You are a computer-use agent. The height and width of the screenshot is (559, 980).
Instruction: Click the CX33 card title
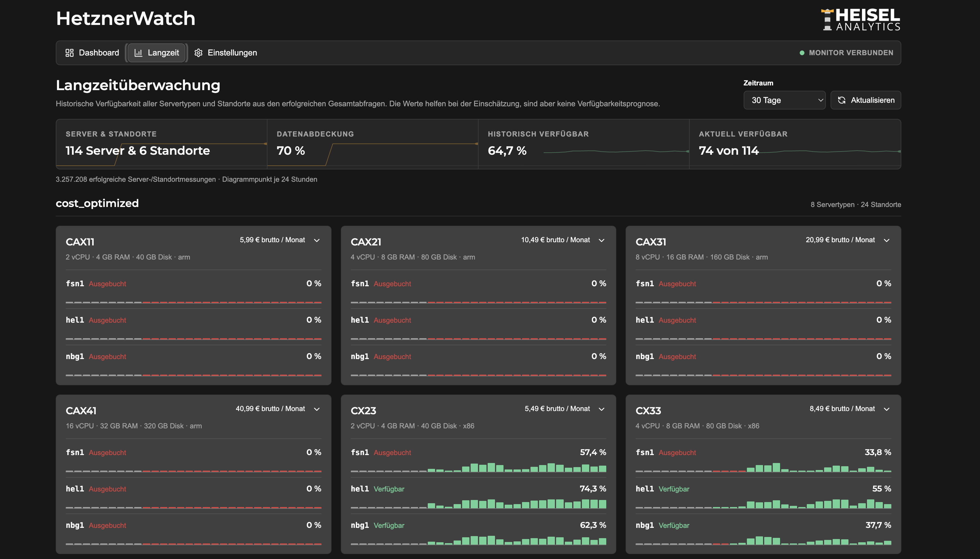(648, 411)
